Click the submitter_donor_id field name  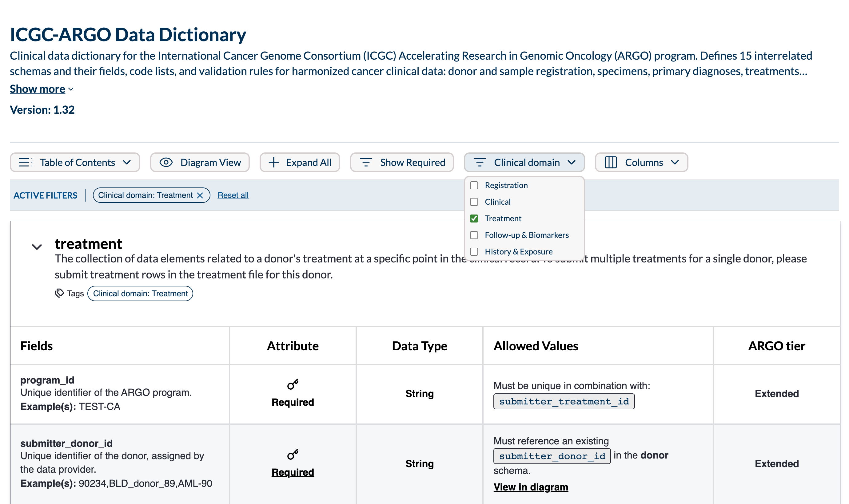[x=66, y=443]
